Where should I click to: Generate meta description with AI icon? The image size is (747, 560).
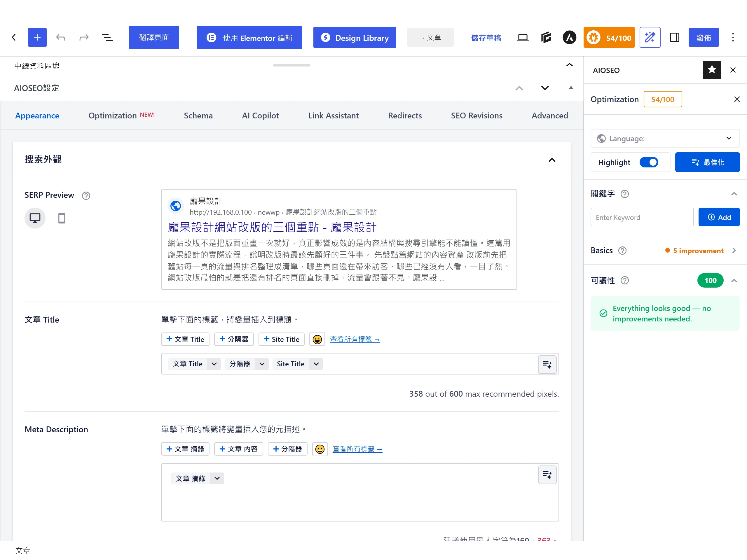(547, 475)
